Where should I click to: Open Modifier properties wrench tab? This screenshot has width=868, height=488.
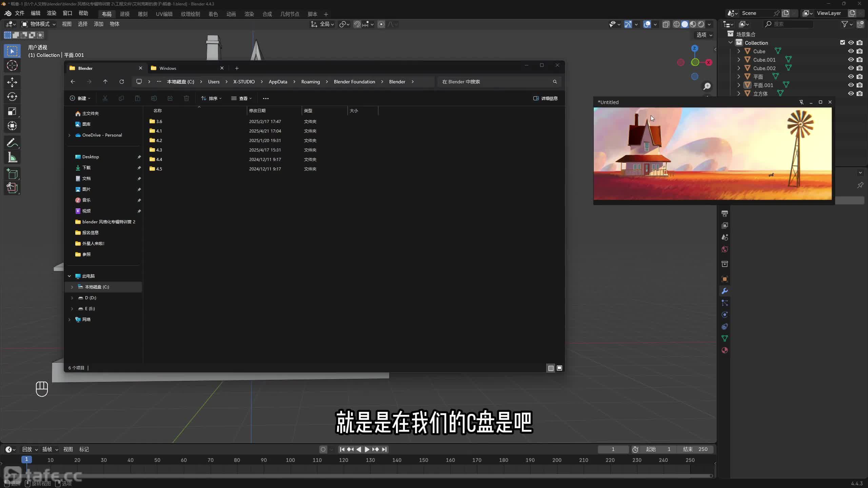tap(725, 291)
